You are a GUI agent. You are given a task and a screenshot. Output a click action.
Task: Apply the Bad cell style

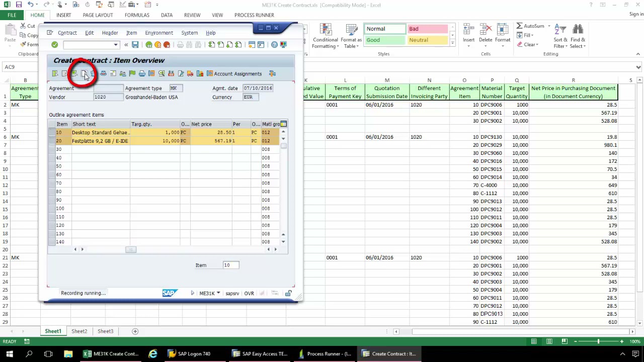(427, 29)
